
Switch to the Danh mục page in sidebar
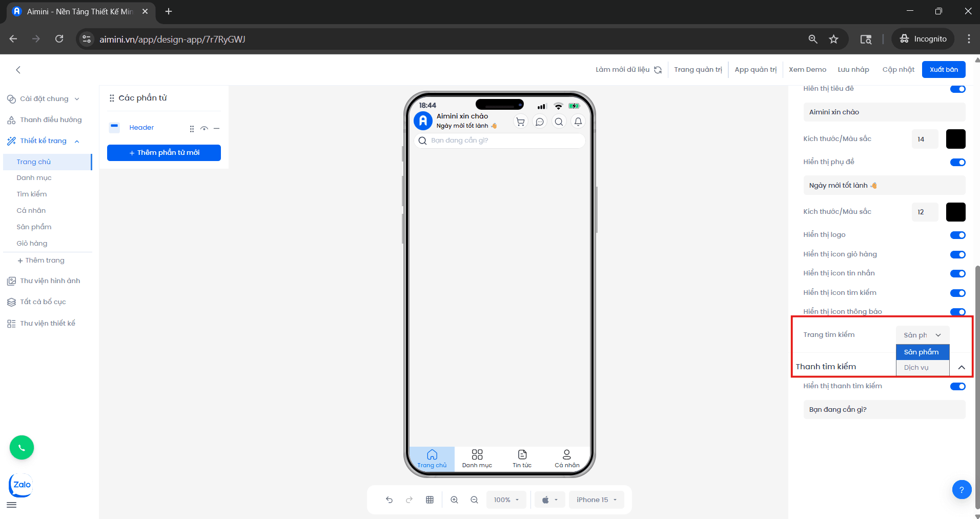pos(34,177)
